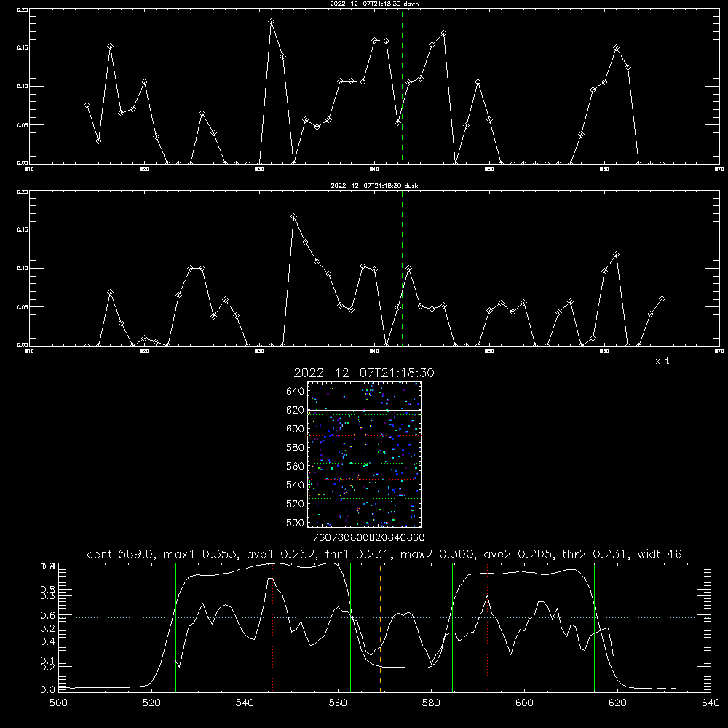Image resolution: width=728 pixels, height=728 pixels.
Task: Click the left green dashed line in dawn plot
Action: point(232,87)
